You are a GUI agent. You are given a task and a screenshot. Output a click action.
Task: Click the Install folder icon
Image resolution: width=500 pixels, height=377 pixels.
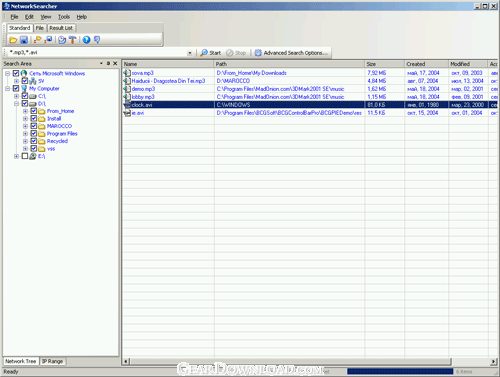(42, 119)
